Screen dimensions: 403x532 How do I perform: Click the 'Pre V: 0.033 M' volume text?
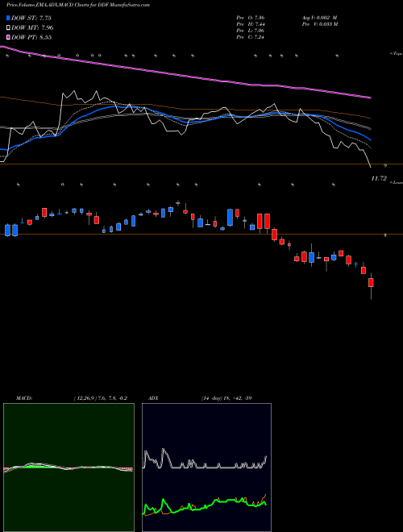pyautogui.click(x=319, y=24)
